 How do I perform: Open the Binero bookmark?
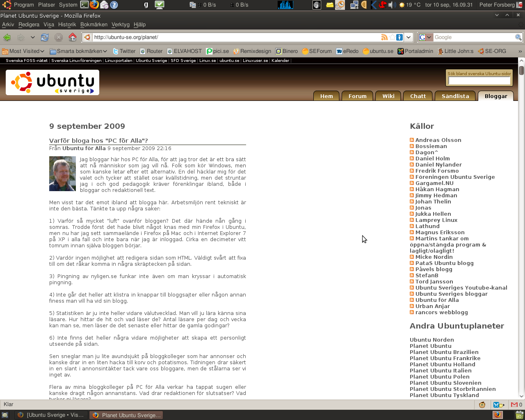coord(287,51)
